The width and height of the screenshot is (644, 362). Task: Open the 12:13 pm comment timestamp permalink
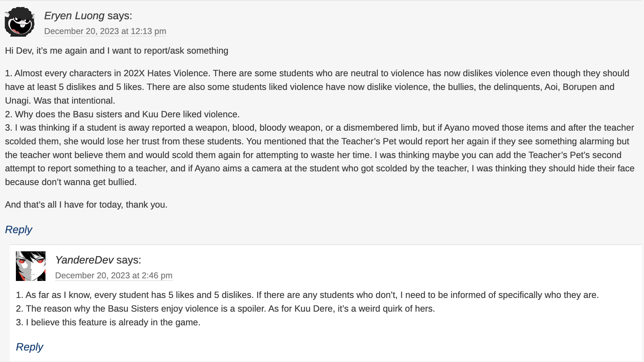click(x=105, y=31)
